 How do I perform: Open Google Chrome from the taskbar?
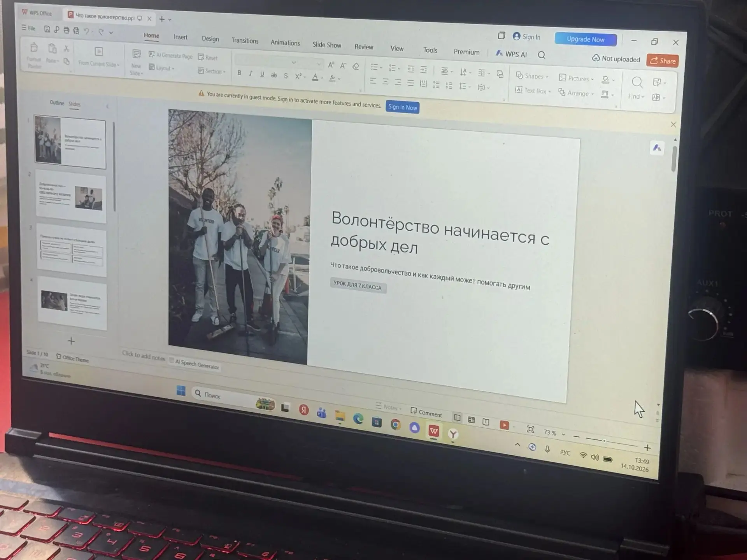point(396,425)
